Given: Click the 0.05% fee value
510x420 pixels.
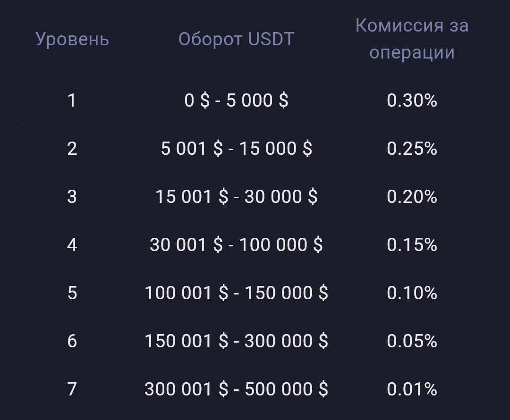Looking at the screenshot, I should (412, 341).
